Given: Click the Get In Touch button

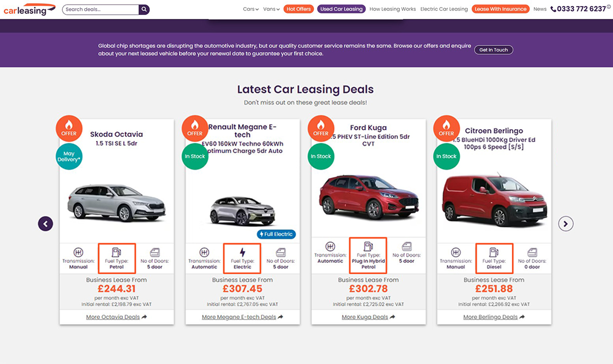Looking at the screenshot, I should point(493,50).
